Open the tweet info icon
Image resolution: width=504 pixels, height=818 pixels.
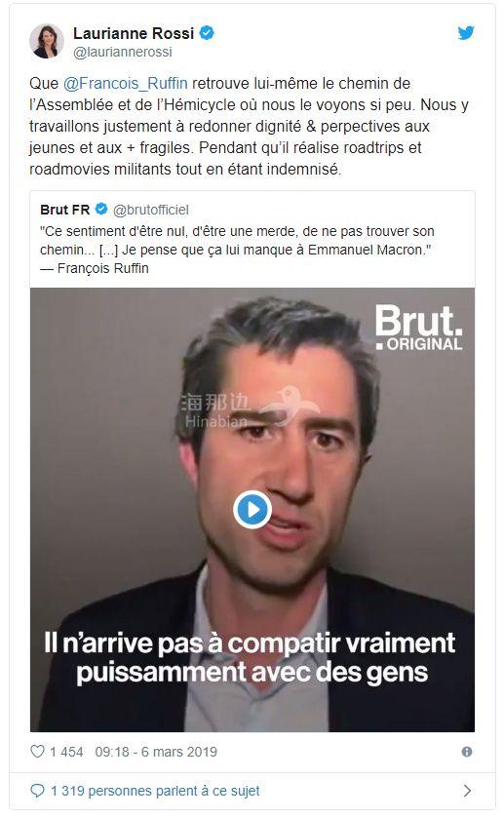point(467,752)
